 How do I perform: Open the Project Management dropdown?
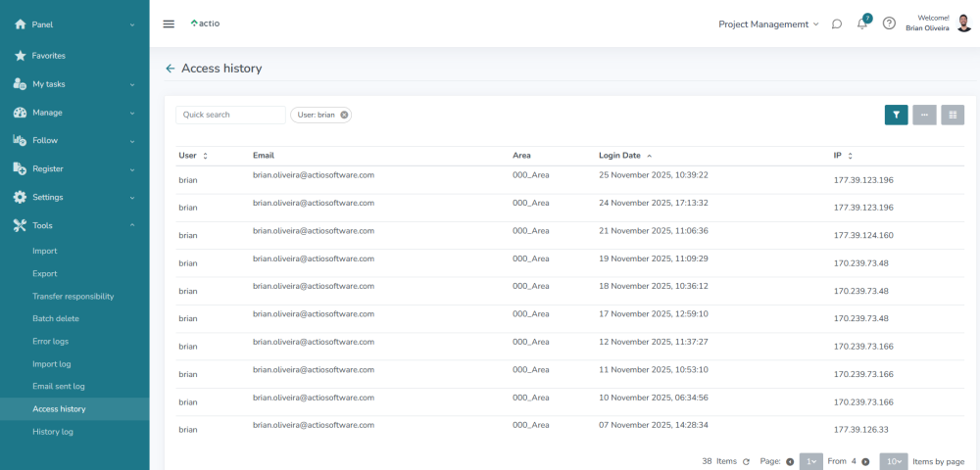768,24
